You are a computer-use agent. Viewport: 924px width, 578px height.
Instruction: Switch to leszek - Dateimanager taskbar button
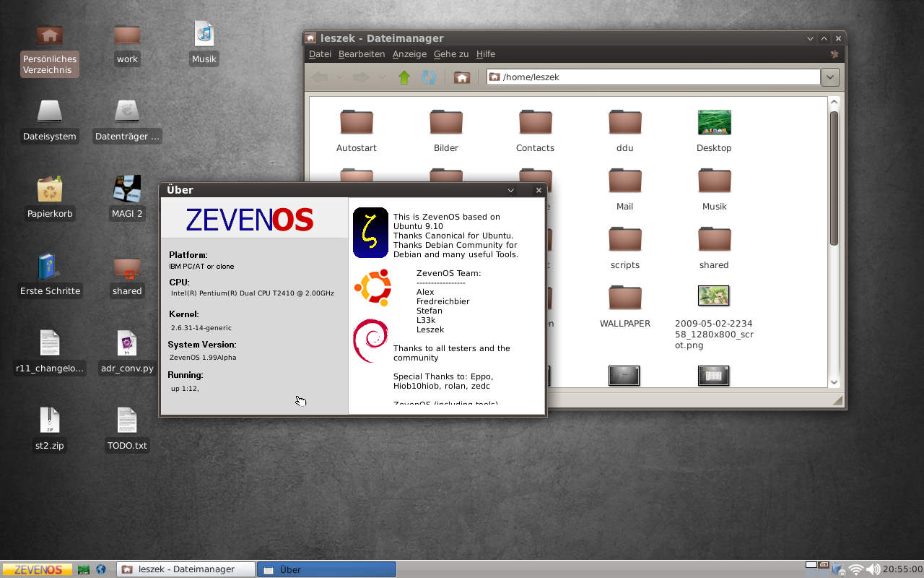(186, 569)
